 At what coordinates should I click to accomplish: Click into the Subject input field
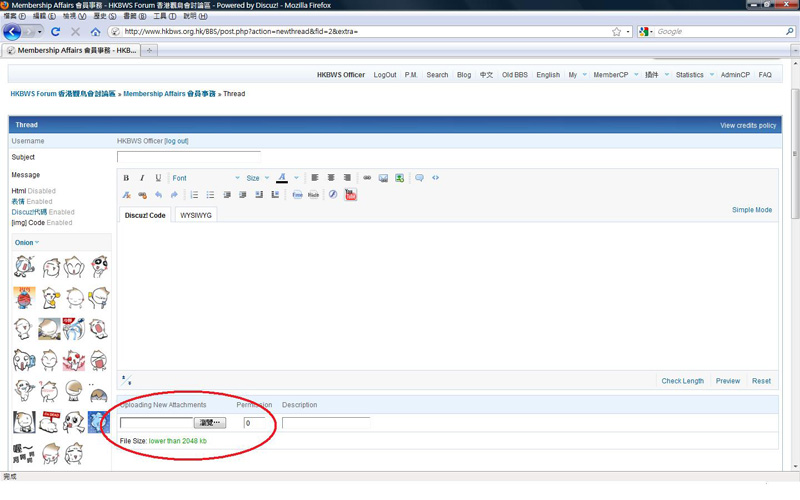[x=188, y=157]
